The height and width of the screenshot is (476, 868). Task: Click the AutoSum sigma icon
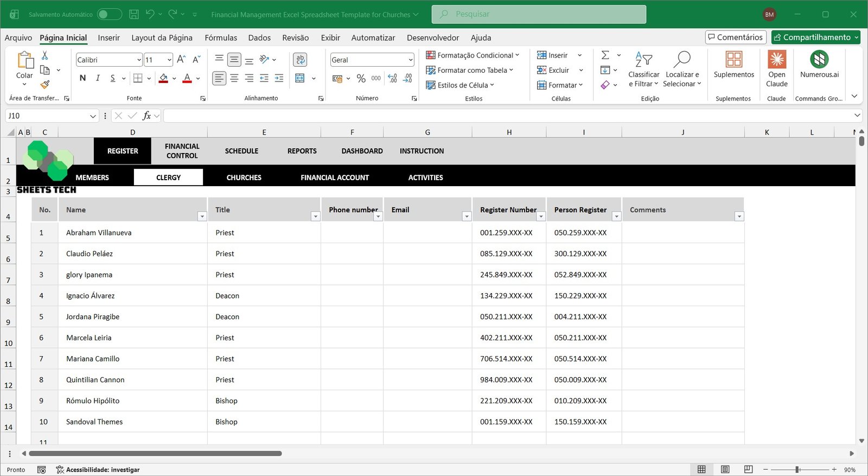(605, 55)
